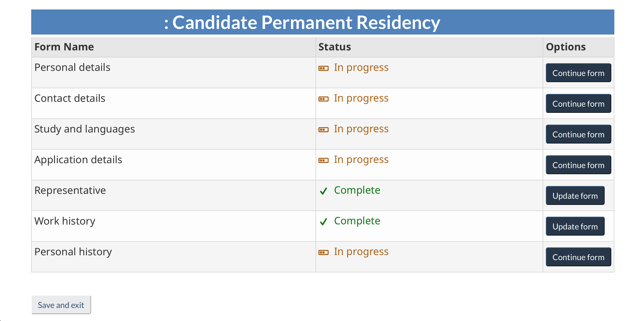Continue the Personal history form
The image size is (644, 321).
pyautogui.click(x=578, y=257)
